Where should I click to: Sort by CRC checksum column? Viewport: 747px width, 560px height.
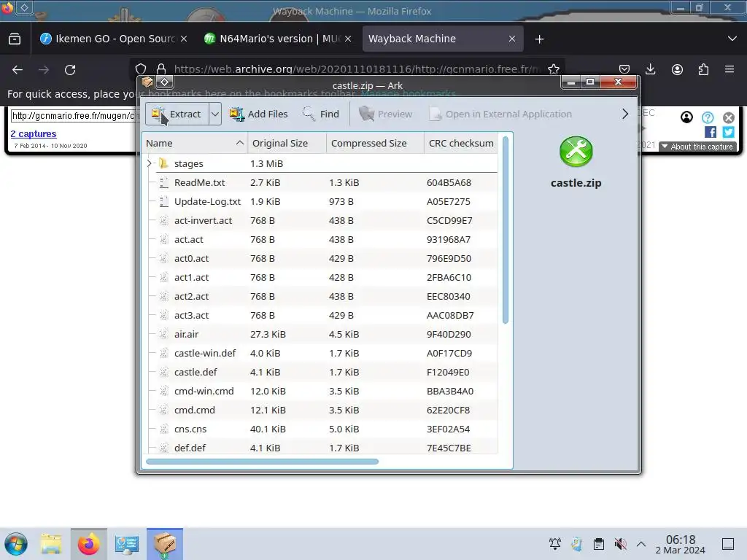click(461, 144)
